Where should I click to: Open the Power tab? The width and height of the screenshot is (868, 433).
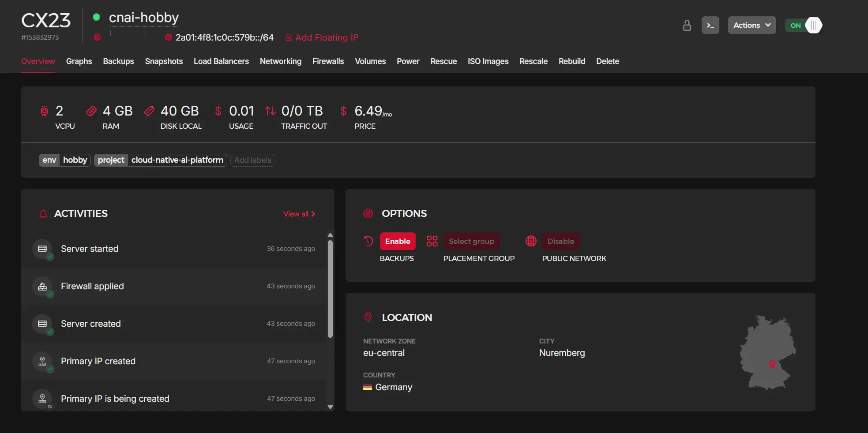click(x=408, y=61)
